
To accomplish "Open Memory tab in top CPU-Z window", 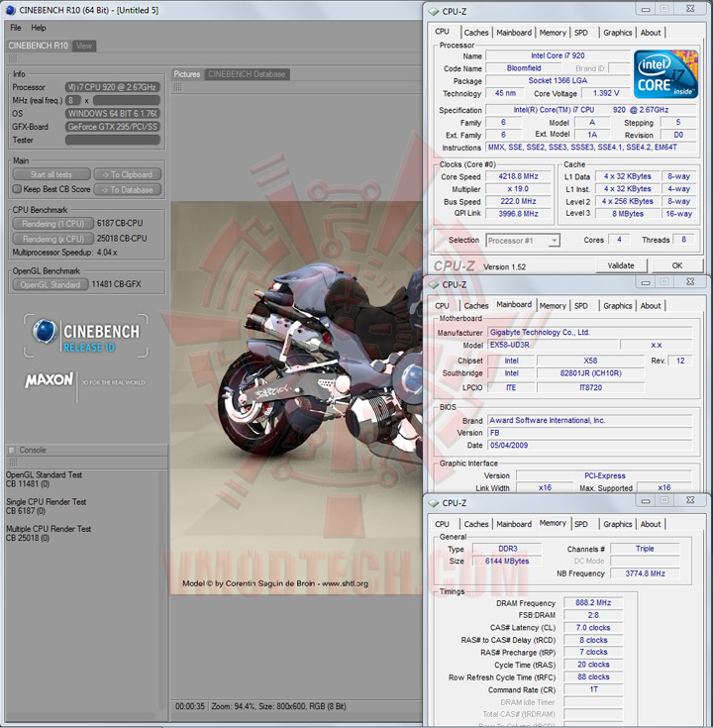I will [x=553, y=33].
